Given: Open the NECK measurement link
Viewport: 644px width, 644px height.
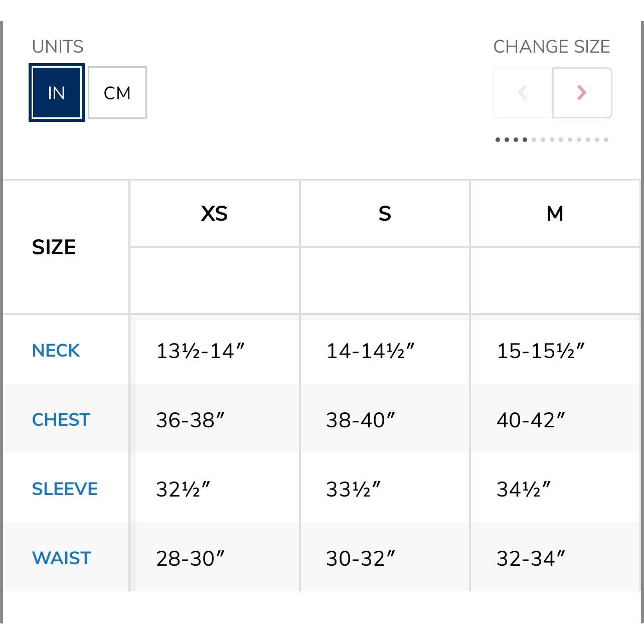Looking at the screenshot, I should (56, 351).
